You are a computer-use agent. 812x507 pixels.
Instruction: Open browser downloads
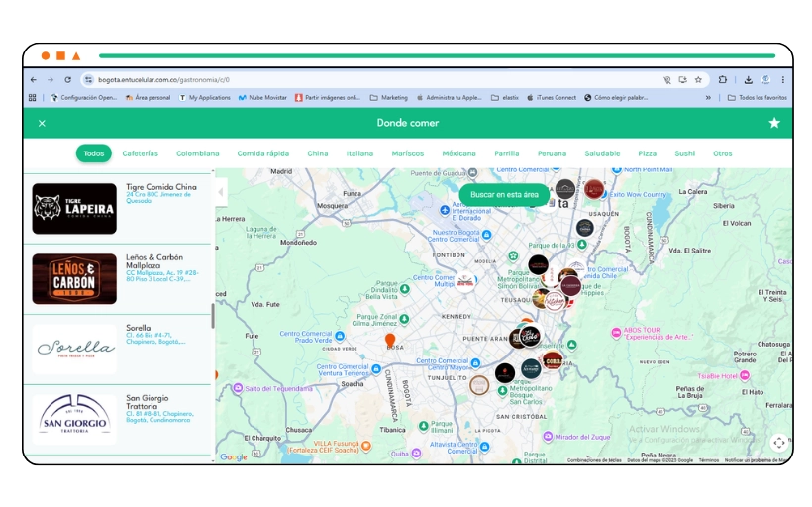click(749, 80)
